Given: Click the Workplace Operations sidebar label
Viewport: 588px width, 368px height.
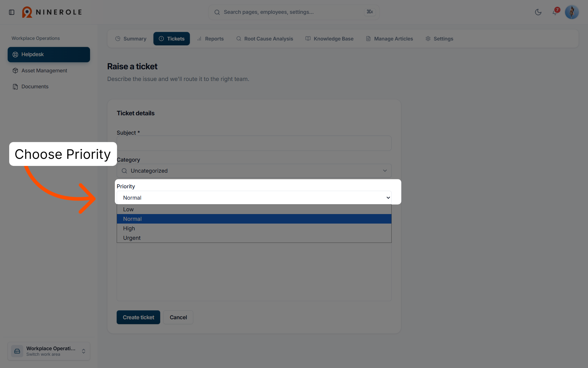Looking at the screenshot, I should [x=36, y=38].
